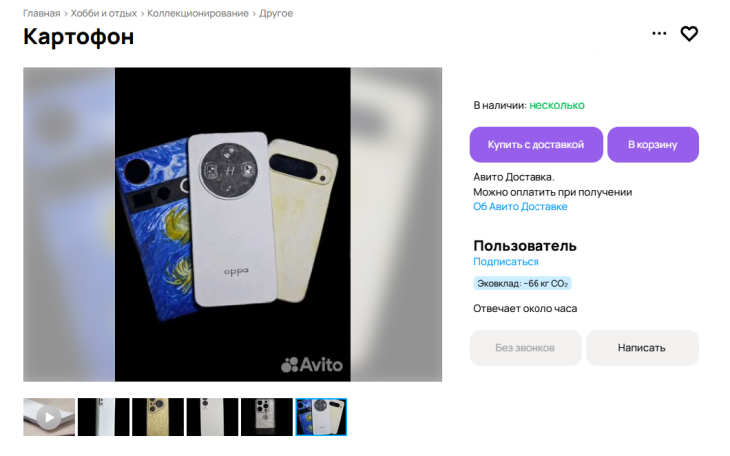This screenshot has height=456, width=730.
Task: Select the second white phone thumbnail
Action: [x=212, y=417]
